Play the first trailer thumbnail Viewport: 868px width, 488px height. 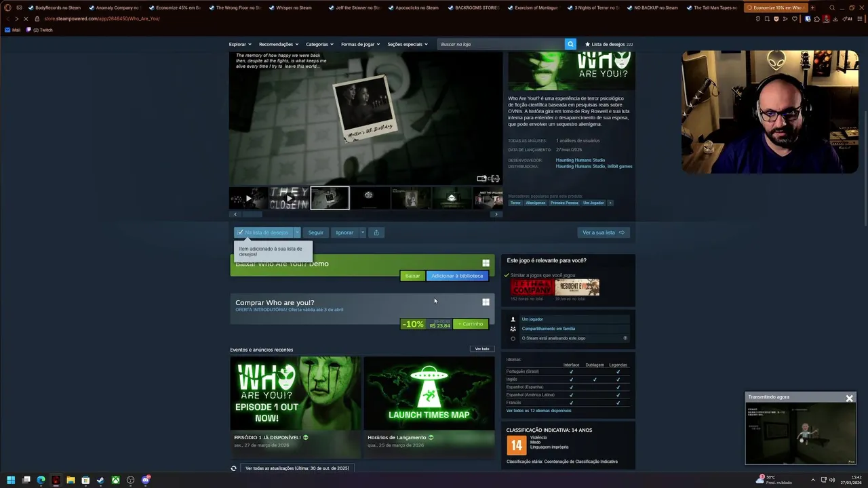(x=248, y=198)
